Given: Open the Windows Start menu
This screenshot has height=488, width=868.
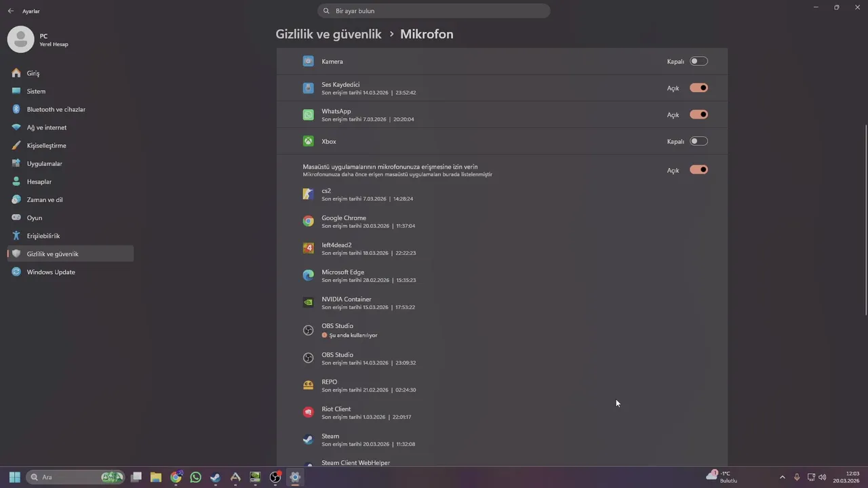Looking at the screenshot, I should tap(14, 477).
